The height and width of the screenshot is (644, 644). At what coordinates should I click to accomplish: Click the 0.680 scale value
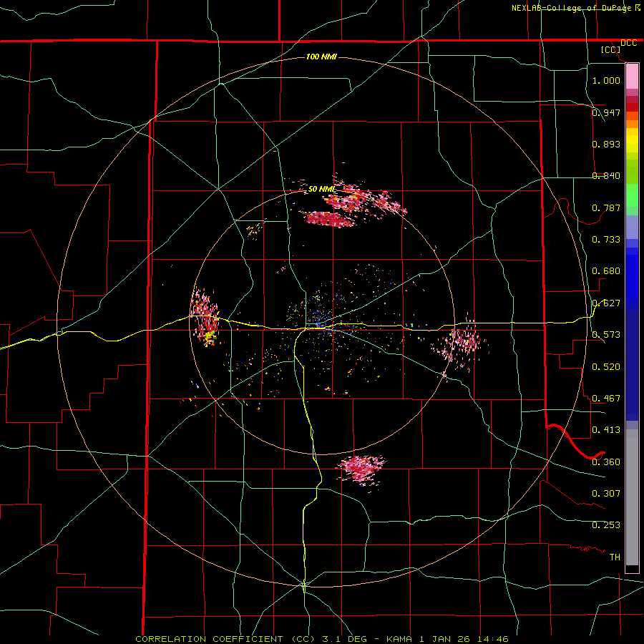[x=606, y=271]
